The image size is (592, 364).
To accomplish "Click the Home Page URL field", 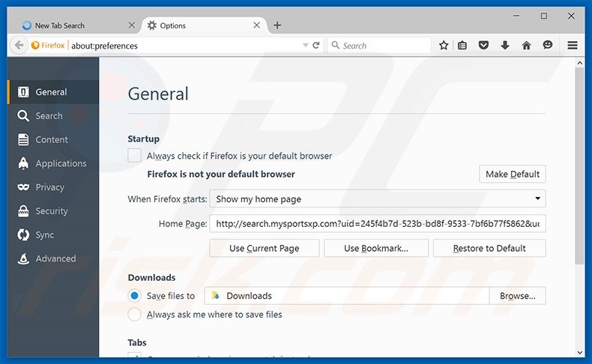I will tap(377, 224).
